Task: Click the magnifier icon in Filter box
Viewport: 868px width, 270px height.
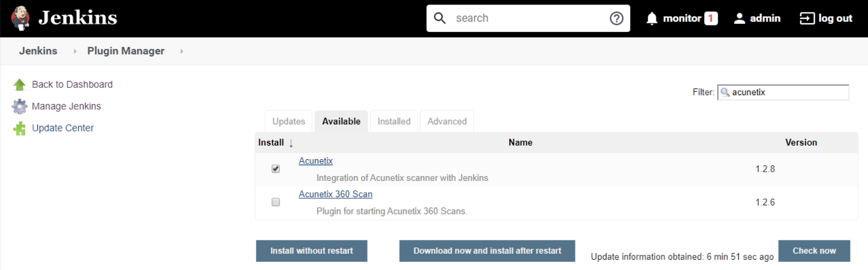Action: 725,92
